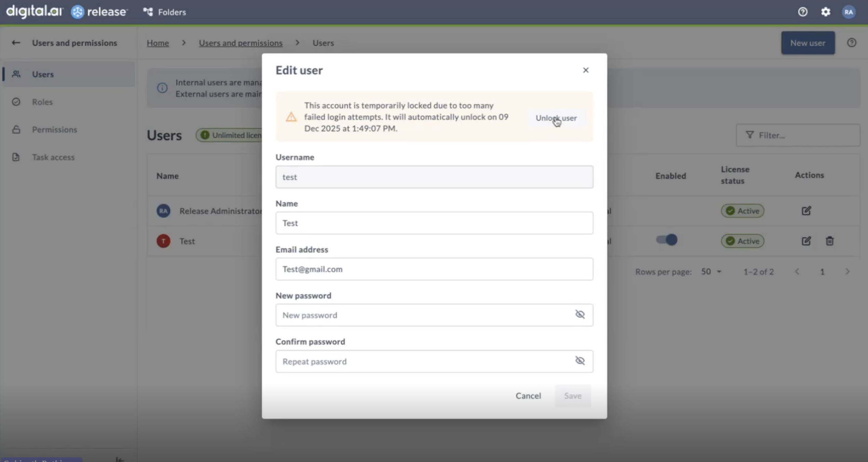The width and height of the screenshot is (868, 462).
Task: Delete the Test user with trash icon
Action: click(x=830, y=241)
